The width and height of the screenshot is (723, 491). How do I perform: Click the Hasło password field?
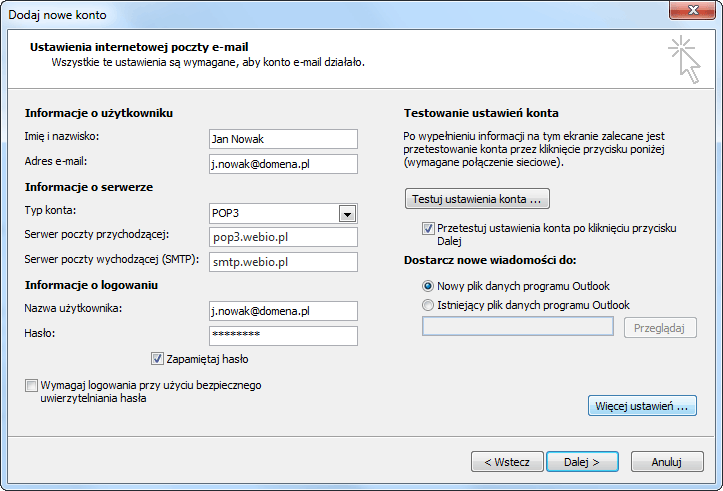click(x=283, y=336)
